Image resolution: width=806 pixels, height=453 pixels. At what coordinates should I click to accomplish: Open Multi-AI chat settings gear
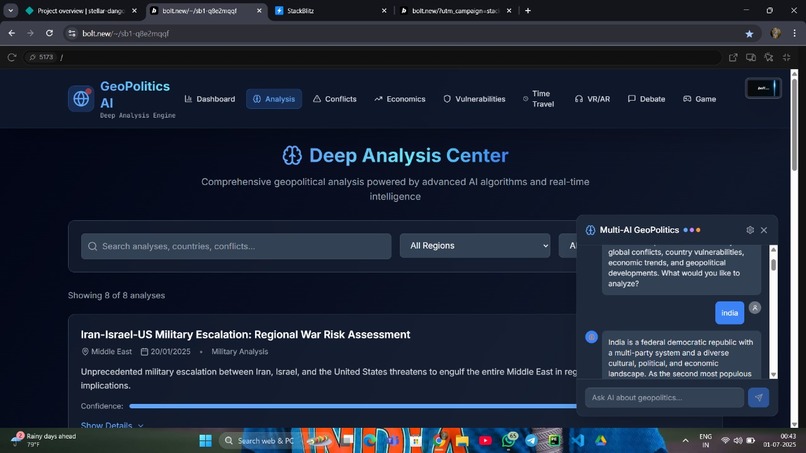(x=750, y=230)
